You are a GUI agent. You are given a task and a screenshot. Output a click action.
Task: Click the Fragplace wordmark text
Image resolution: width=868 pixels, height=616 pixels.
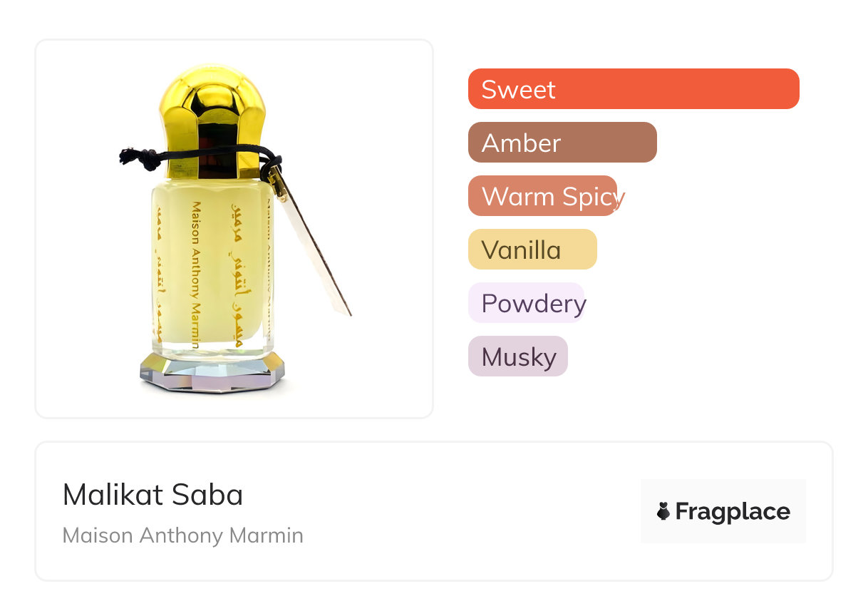(x=733, y=511)
